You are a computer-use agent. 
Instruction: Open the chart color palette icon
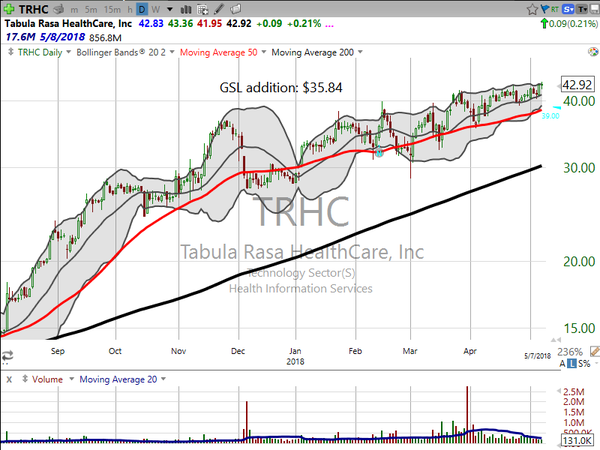593,52
